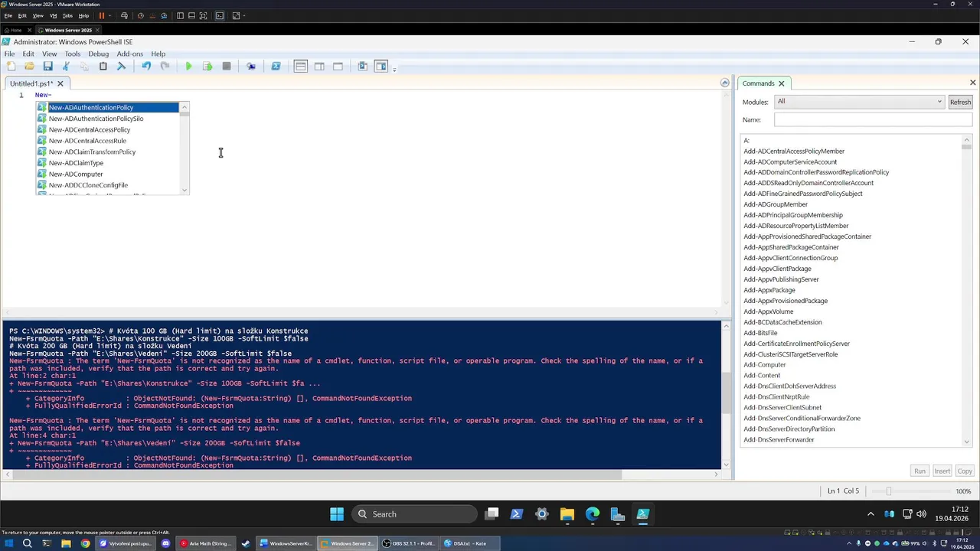The image size is (980, 551).
Task: Show script pane on top layout icon
Action: point(301,67)
